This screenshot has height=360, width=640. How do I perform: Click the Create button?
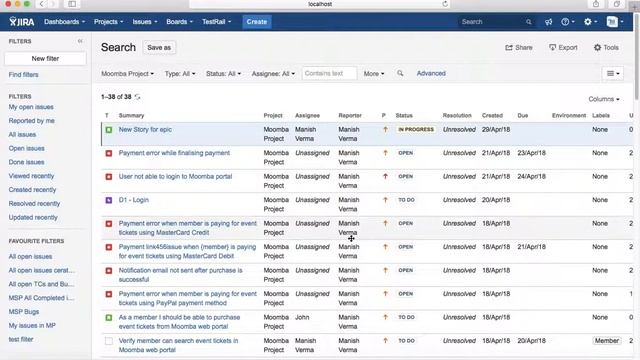point(256,22)
